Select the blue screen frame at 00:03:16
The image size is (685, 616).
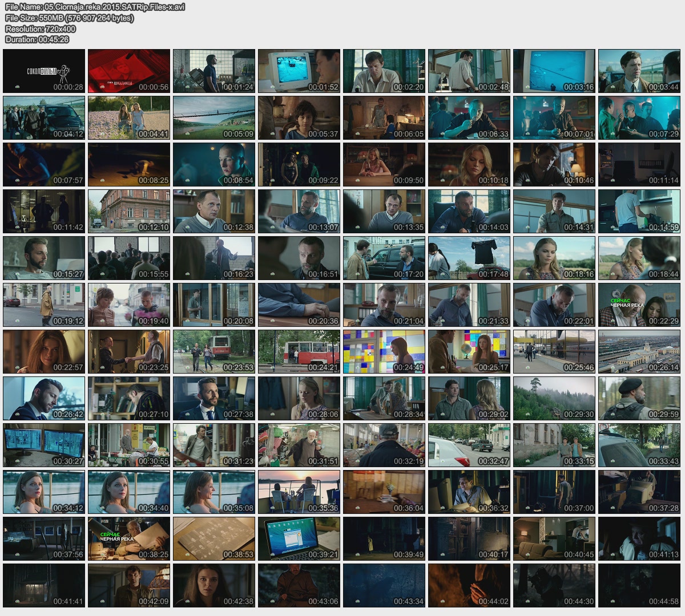(x=554, y=71)
